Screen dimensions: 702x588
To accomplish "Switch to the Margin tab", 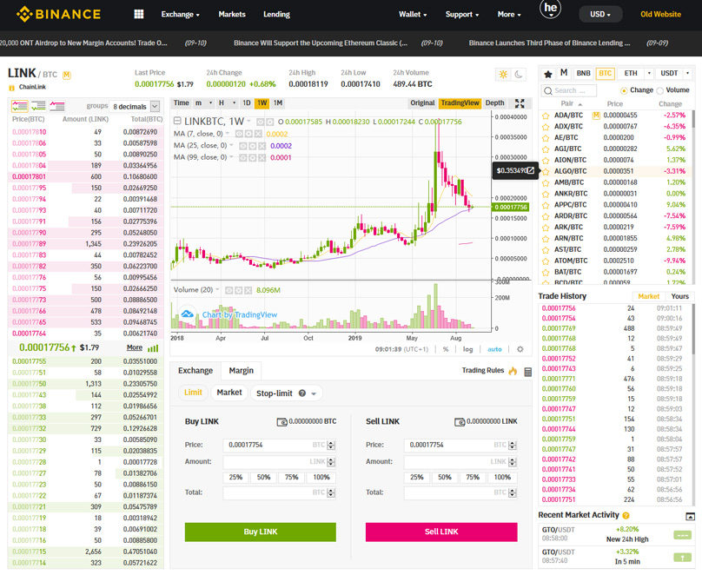I will point(241,371).
